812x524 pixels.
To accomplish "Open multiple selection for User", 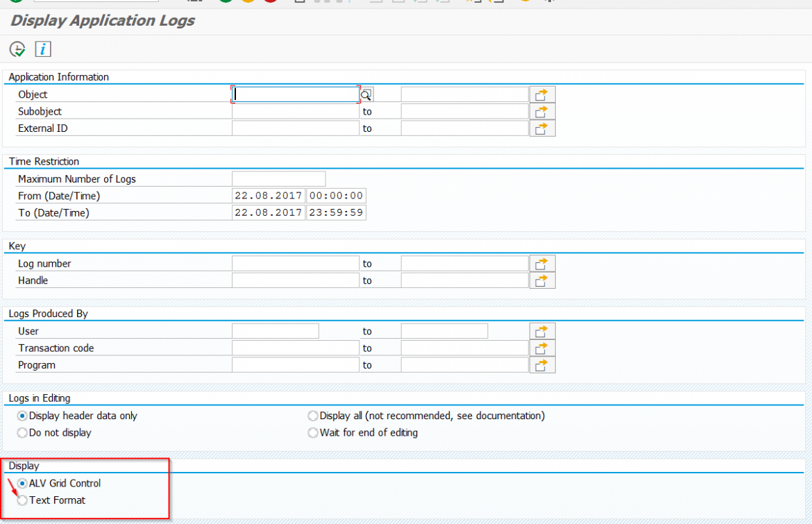I will point(542,330).
